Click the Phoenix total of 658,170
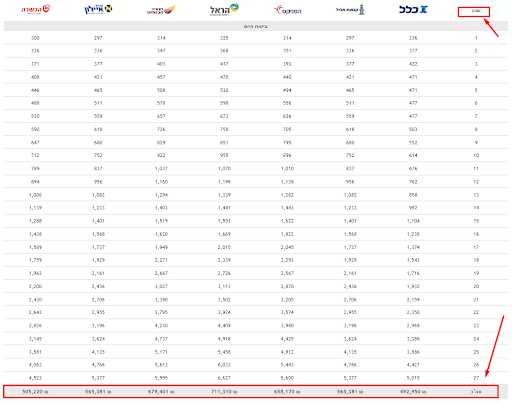This screenshot has width=512, height=404. pyautogui.click(x=287, y=391)
